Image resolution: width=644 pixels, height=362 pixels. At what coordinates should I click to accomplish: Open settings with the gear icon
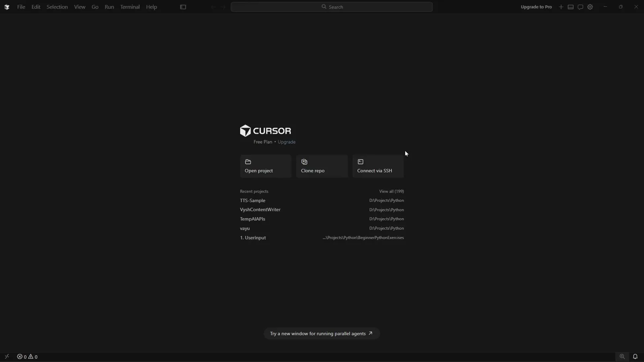590,7
